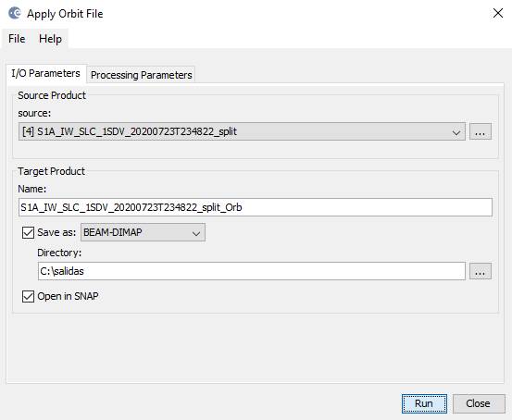Screen dimensions: 512x420
Task: Click the BEAM-DIMAP dropdown arrow
Action: pyautogui.click(x=196, y=233)
